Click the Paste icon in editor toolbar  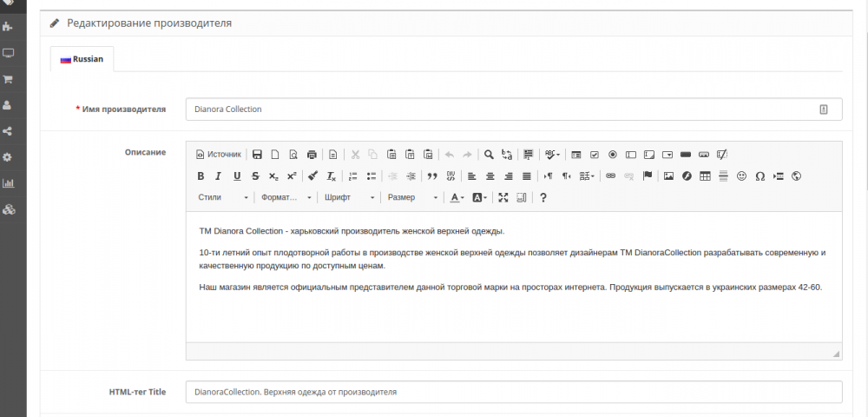point(391,155)
